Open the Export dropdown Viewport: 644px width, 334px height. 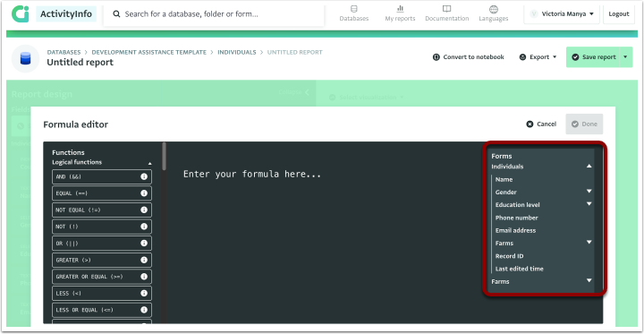(538, 56)
